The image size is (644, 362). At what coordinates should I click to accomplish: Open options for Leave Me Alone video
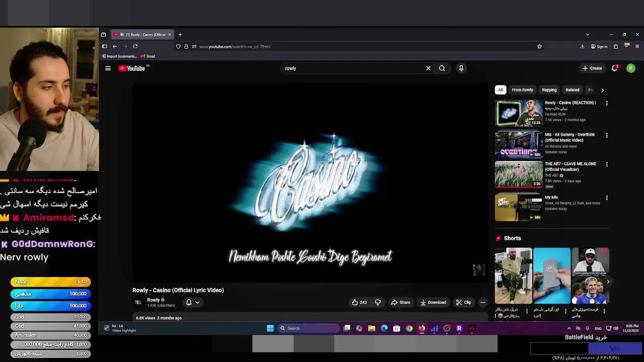pyautogui.click(x=607, y=164)
